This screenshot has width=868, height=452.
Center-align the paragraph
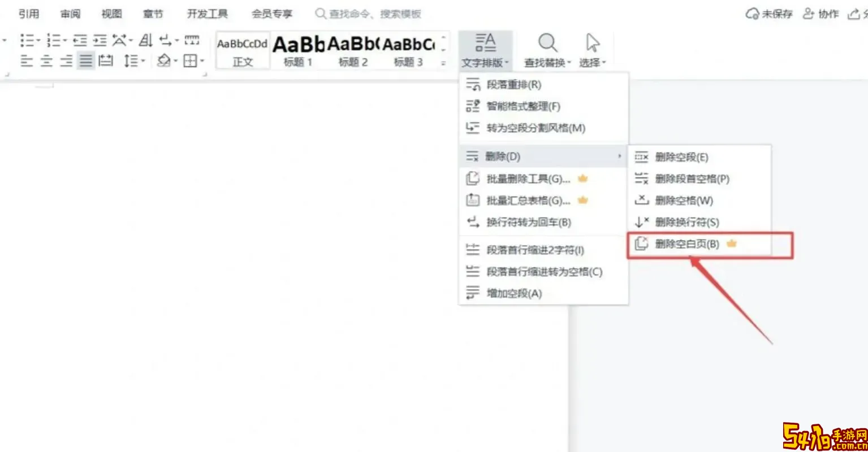[x=46, y=60]
